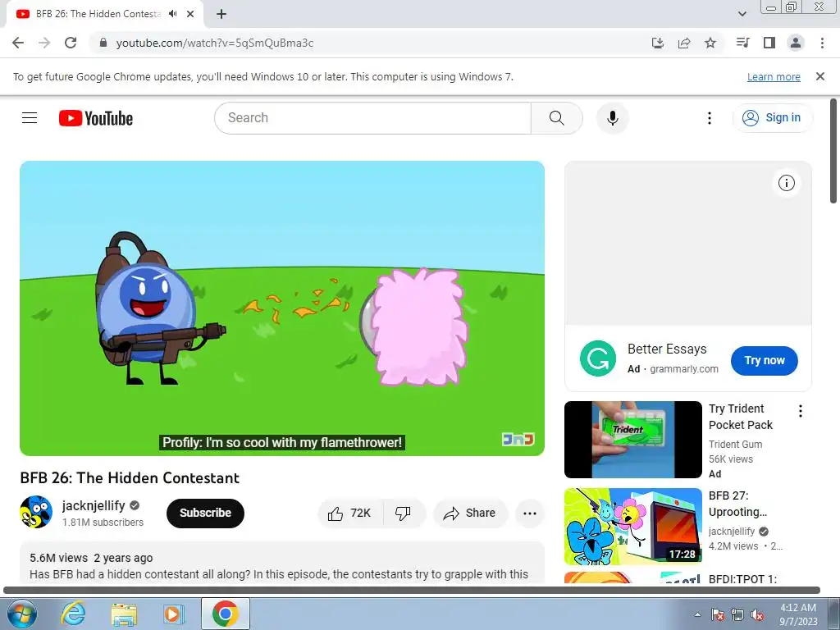
Task: Follow the Learn more link
Action: [774, 76]
